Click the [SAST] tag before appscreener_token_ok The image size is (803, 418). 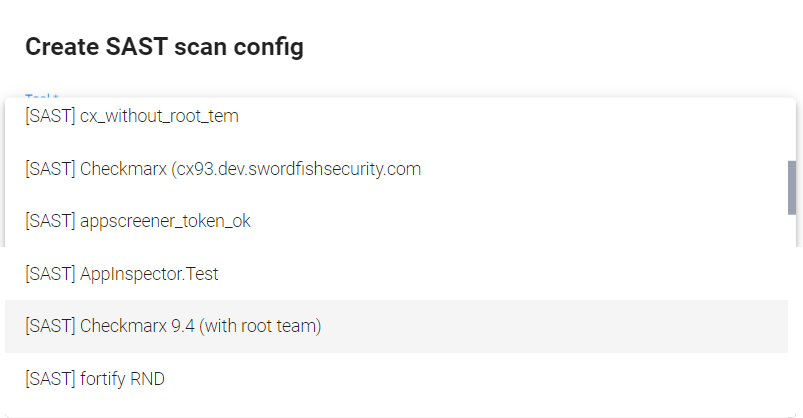pos(49,221)
